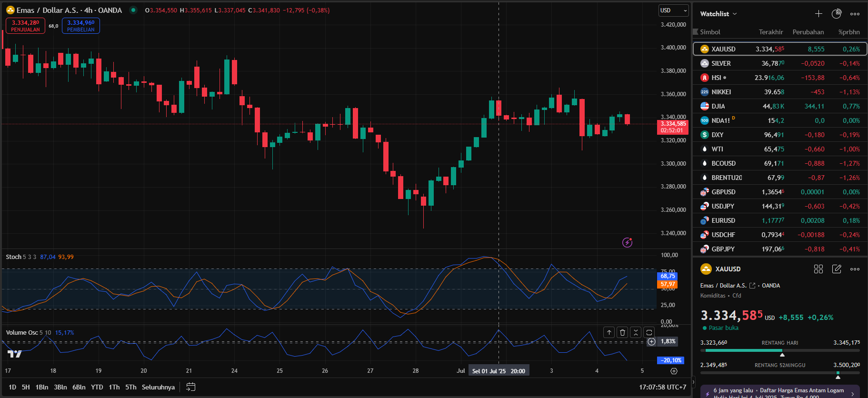Delete the Volume Osc pane with trash icon
The width and height of the screenshot is (868, 398).
point(622,333)
